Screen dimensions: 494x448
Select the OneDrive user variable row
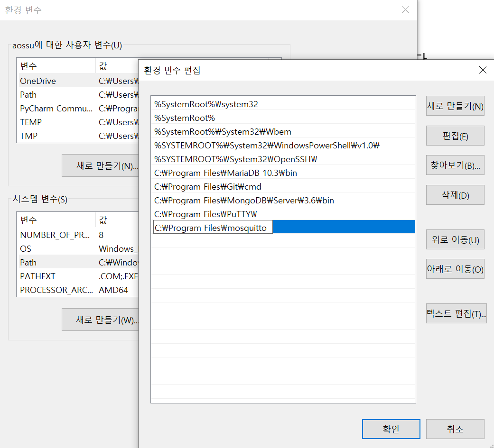[x=79, y=81]
